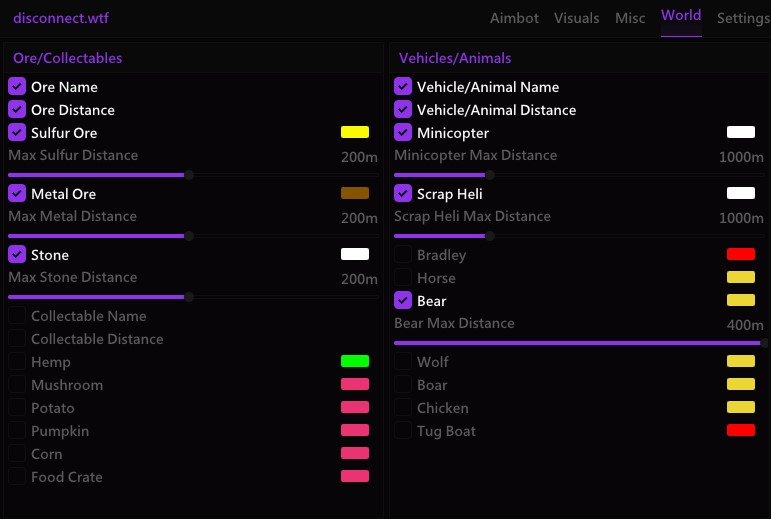This screenshot has width=771, height=519.
Task: Enable the Tug Boat checkbox
Action: click(x=403, y=431)
